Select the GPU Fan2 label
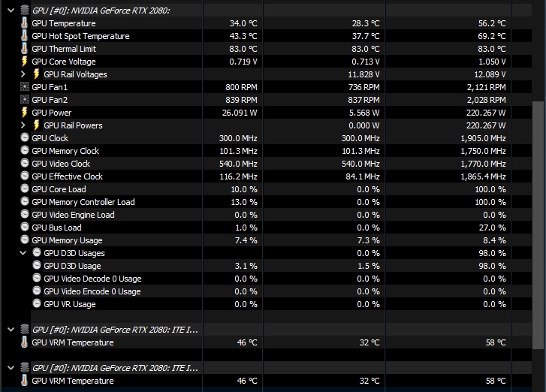Screen dimensions: 546x392 pos(50,100)
